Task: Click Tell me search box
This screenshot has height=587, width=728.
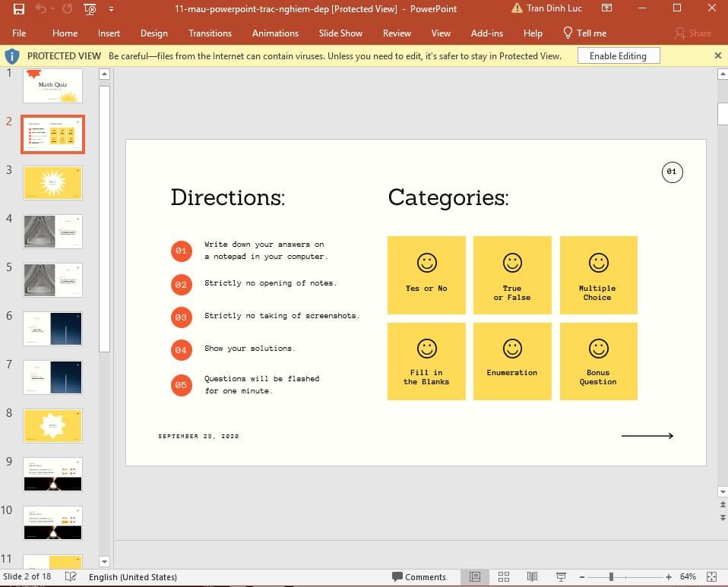Action: pos(584,33)
